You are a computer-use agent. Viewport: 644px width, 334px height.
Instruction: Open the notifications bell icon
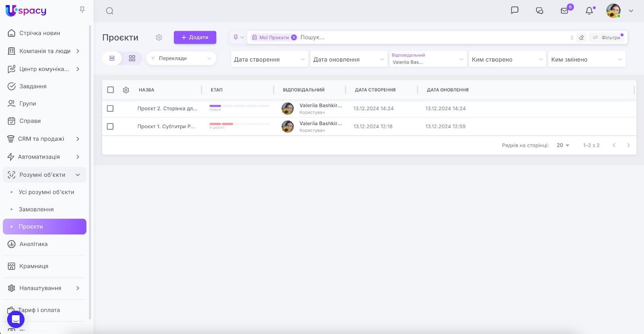pos(589,11)
